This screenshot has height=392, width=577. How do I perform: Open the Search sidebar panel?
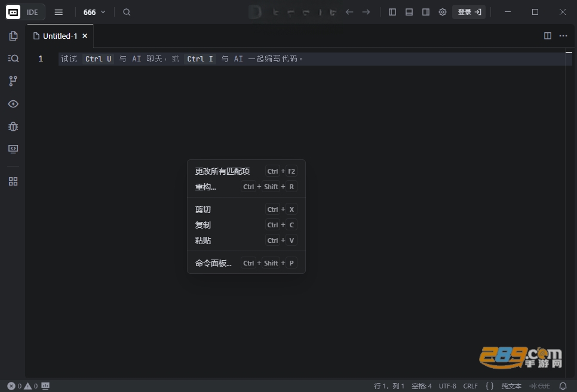point(13,58)
